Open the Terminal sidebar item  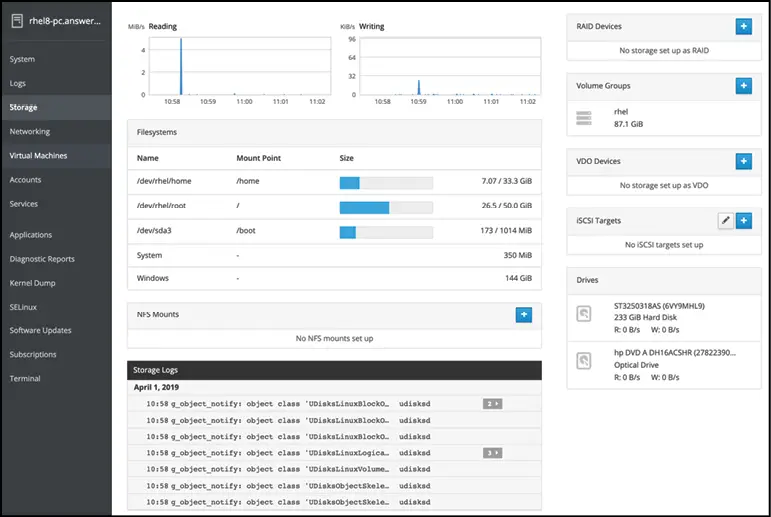point(25,379)
